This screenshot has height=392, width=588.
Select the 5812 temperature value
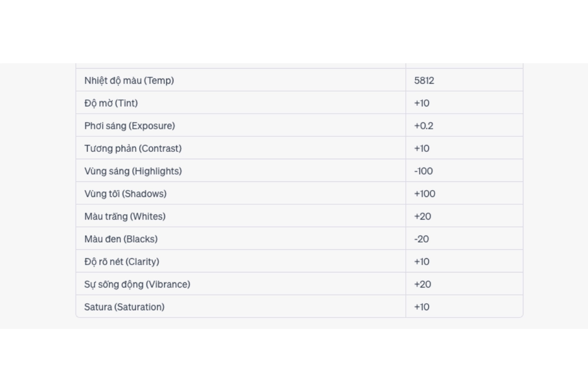coord(424,80)
